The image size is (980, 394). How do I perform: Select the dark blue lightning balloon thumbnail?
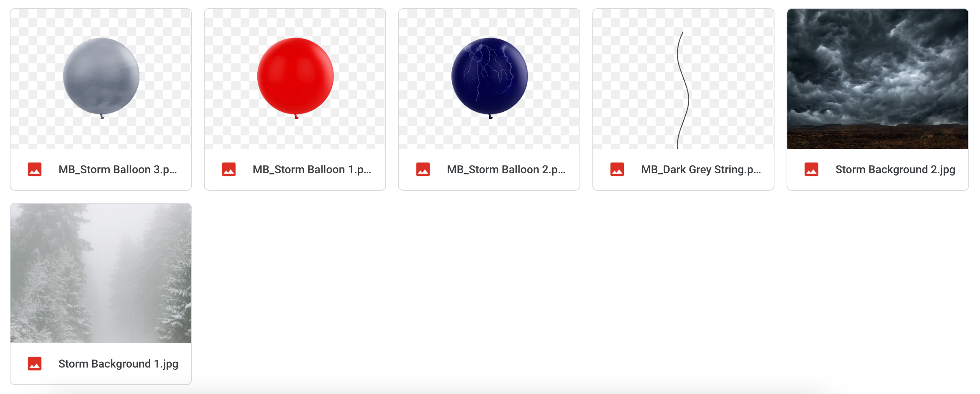pyautogui.click(x=489, y=79)
